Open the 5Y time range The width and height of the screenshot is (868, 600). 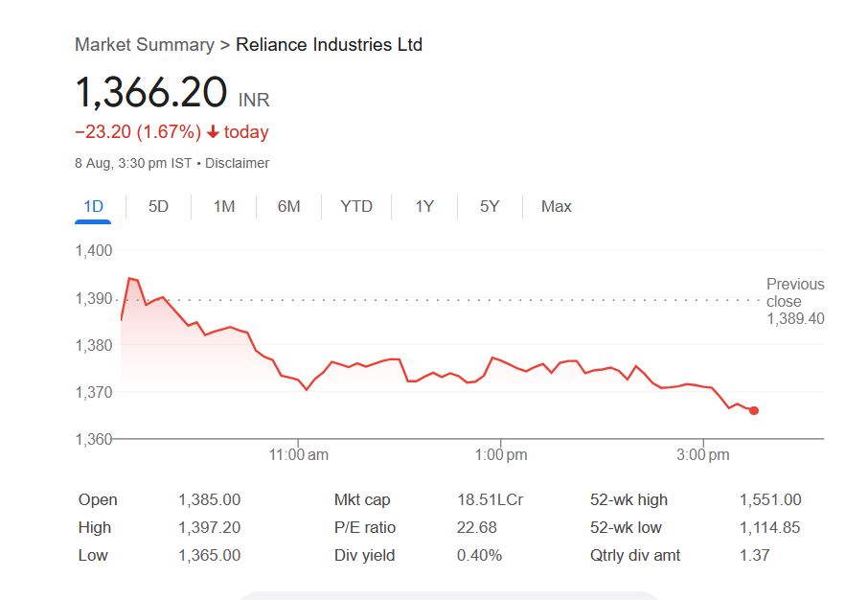click(490, 206)
